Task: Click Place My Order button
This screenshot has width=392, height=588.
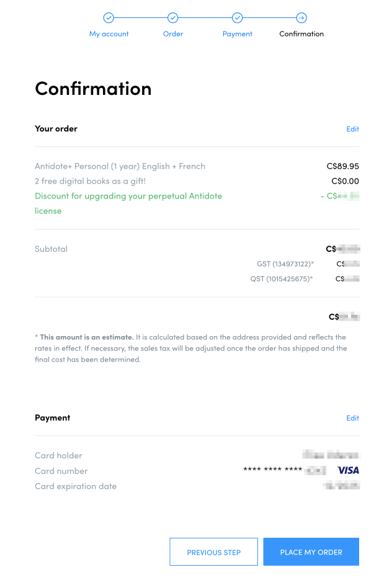Action: click(311, 552)
